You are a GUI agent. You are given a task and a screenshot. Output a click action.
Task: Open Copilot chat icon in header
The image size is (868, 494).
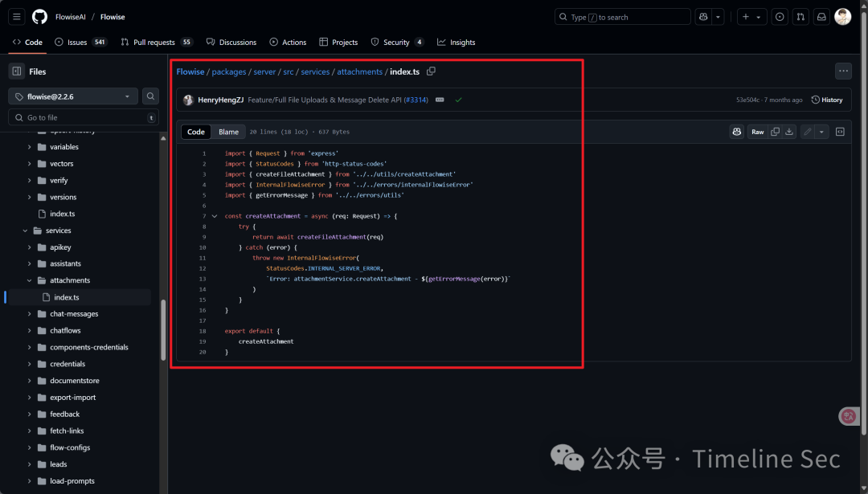click(703, 17)
